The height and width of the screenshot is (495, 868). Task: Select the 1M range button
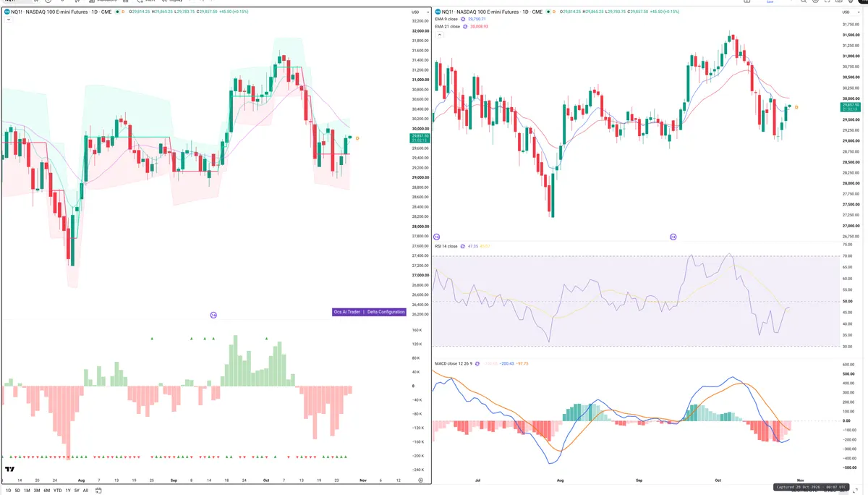coord(27,491)
